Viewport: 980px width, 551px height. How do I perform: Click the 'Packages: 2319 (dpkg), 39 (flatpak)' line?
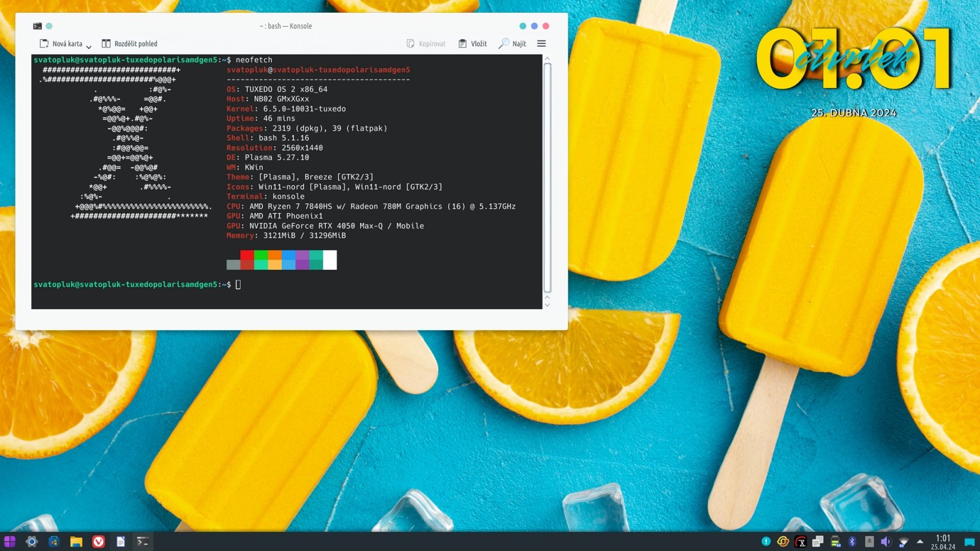[307, 129]
